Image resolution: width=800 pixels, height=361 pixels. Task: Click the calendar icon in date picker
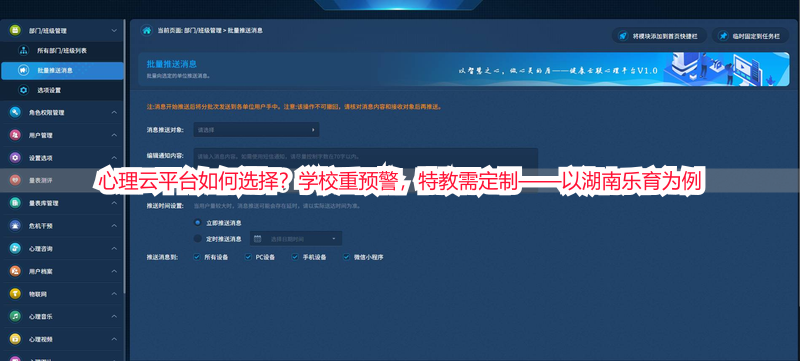[258, 239]
